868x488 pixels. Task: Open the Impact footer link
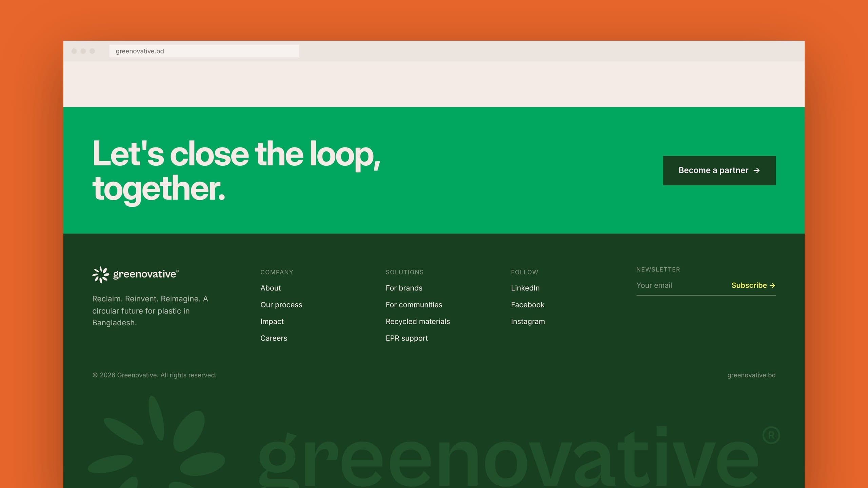(x=272, y=322)
